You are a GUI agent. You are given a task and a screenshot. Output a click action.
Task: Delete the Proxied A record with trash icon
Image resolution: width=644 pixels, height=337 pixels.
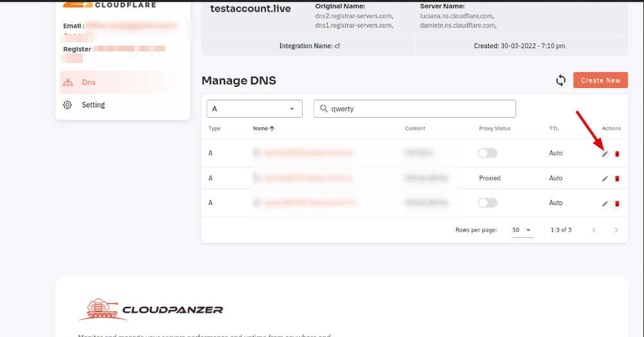pos(617,178)
